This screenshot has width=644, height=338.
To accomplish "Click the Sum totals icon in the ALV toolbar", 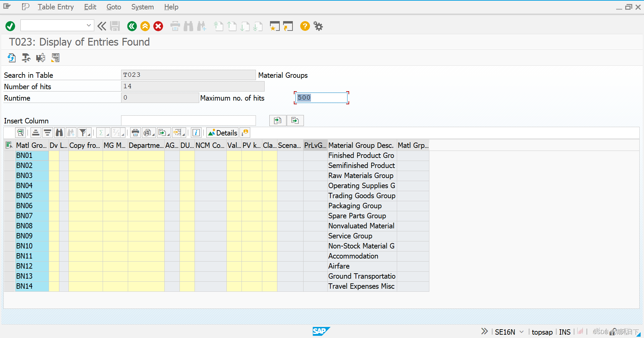I will pos(101,132).
